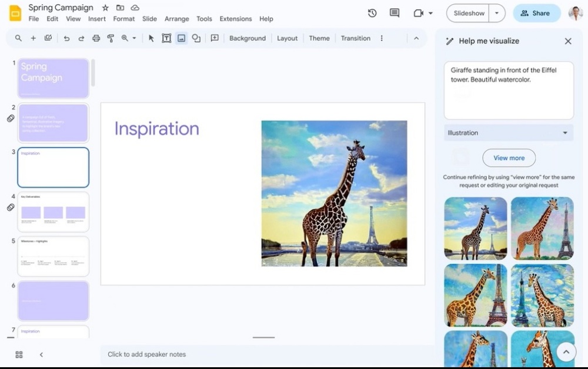This screenshot has width=588, height=369.
Task: Select slide 5 in the filmstrip
Action: pos(53,255)
